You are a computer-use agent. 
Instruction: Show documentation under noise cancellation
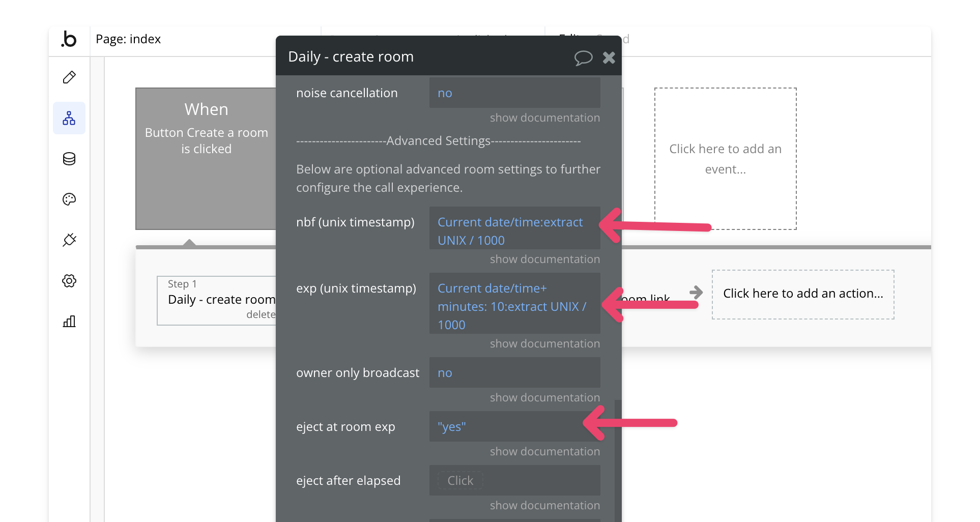[545, 118]
